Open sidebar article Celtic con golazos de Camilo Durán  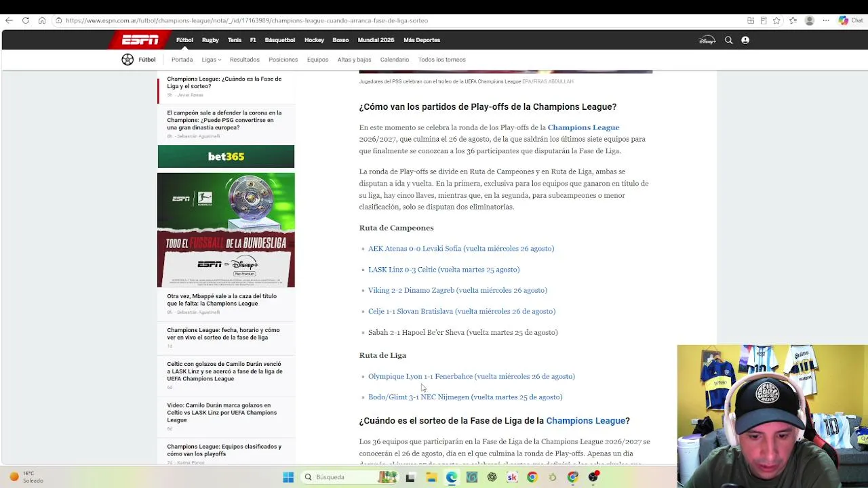(224, 371)
